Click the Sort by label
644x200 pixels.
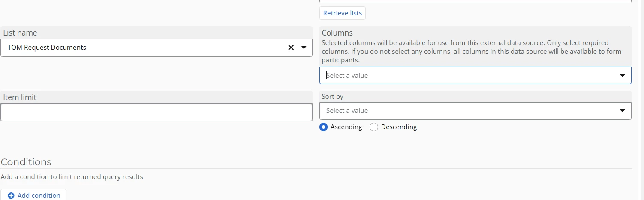coord(333,97)
